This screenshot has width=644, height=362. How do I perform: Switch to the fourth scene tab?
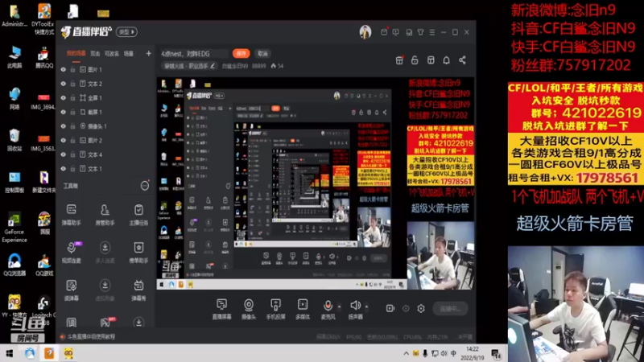click(129, 54)
